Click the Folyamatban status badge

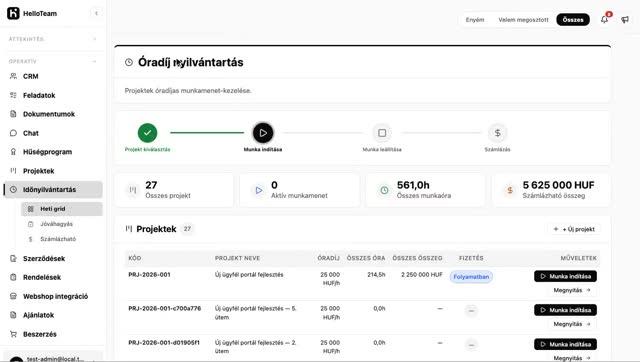click(471, 277)
